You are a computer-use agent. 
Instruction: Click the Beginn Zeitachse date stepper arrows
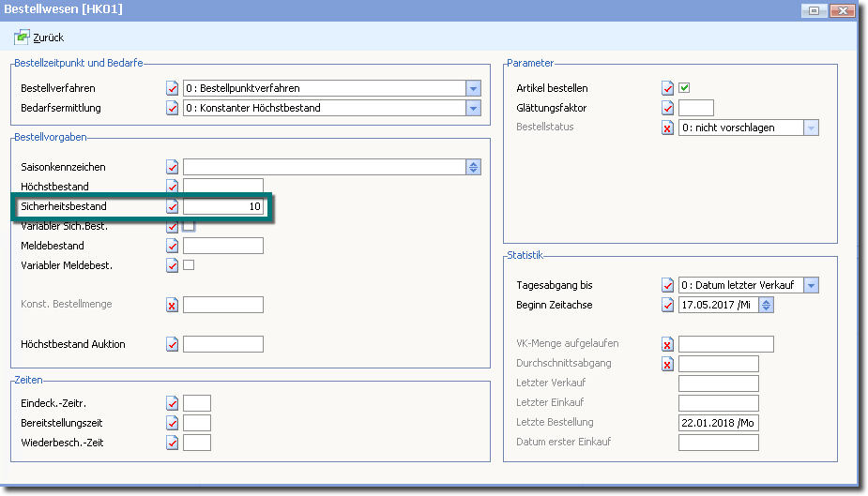(x=767, y=305)
